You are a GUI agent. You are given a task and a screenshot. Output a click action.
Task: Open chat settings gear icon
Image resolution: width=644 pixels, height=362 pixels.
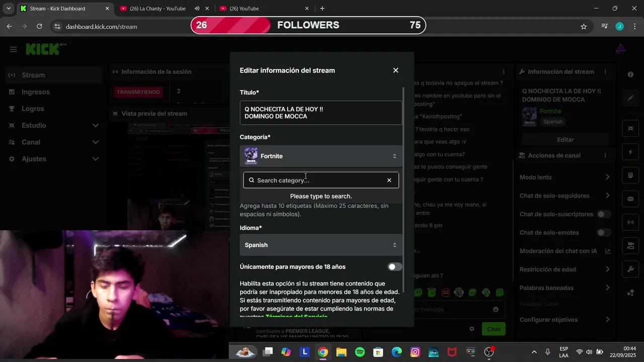(471, 329)
